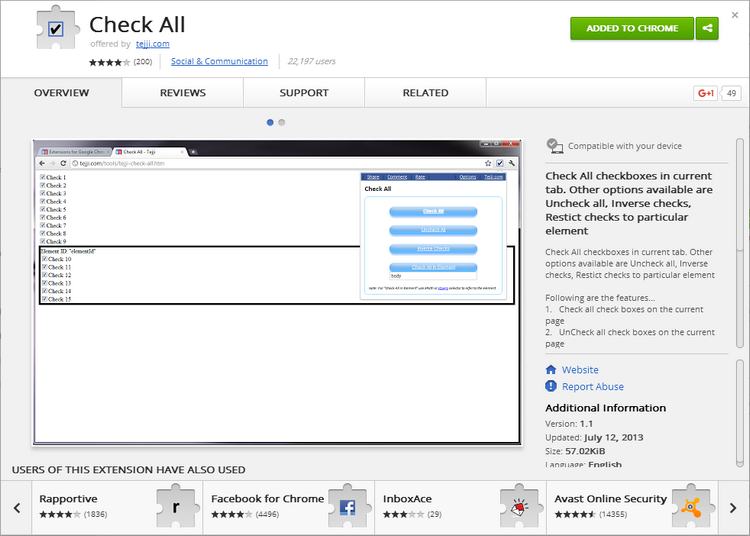Click the Compatible with your device text
750x536 pixels.
625,146
